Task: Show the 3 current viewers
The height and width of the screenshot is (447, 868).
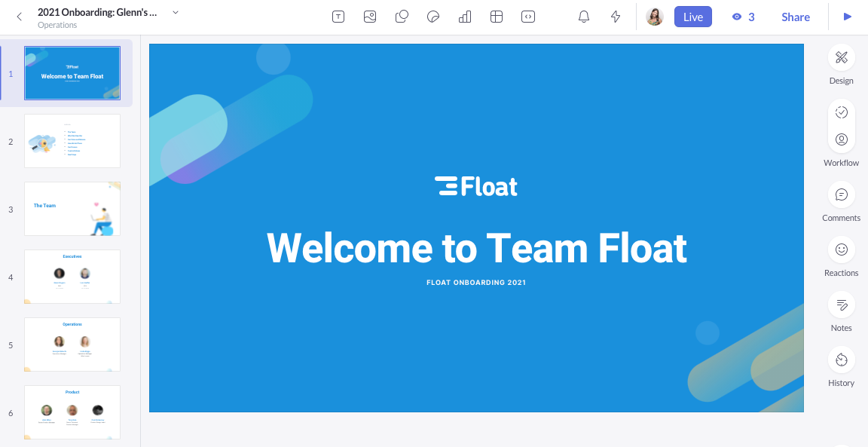Action: click(x=743, y=17)
